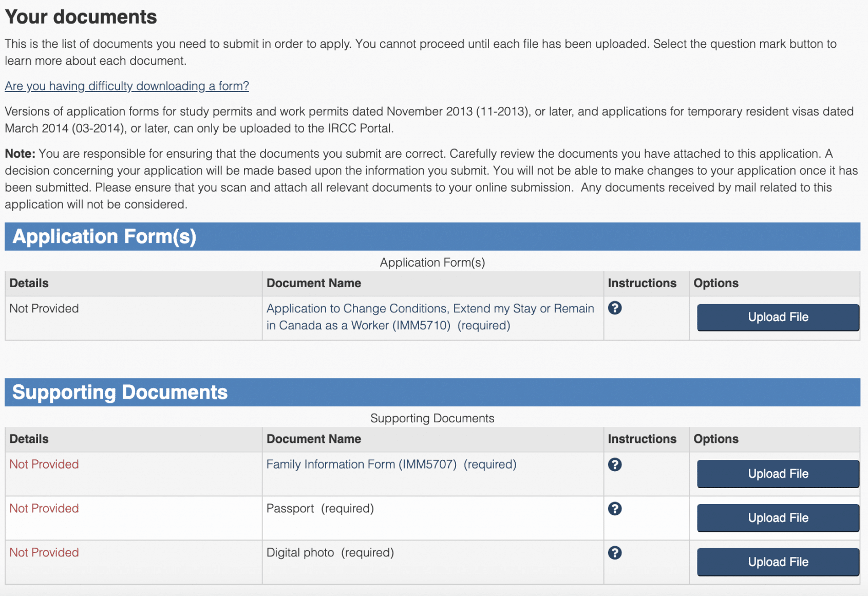The image size is (868, 596).
Task: Open help for Family Information Form
Action: [x=615, y=464]
